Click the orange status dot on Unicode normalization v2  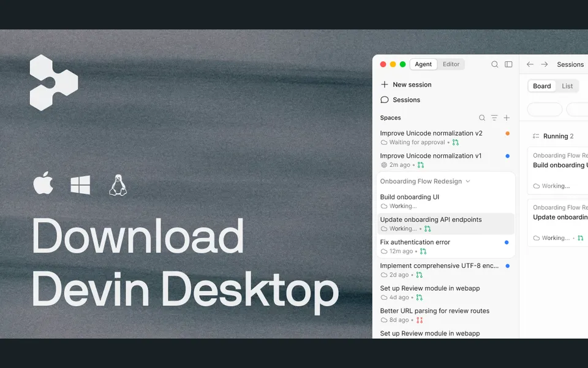click(x=507, y=133)
